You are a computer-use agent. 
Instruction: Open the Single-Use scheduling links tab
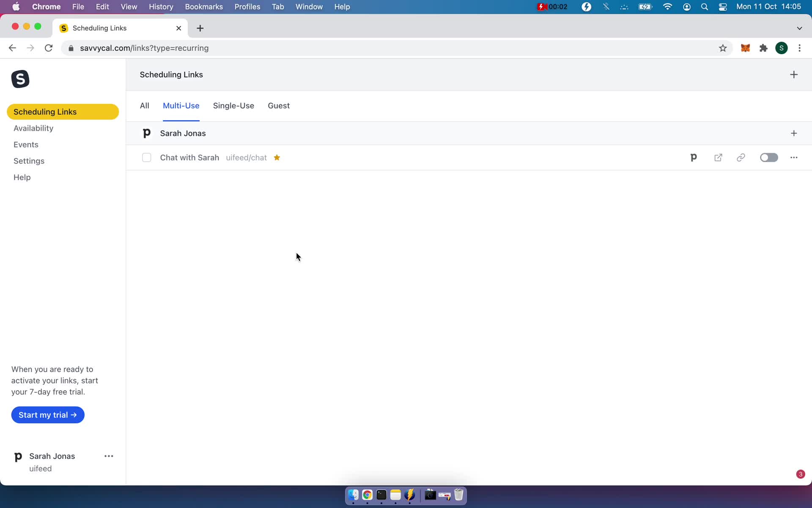click(233, 105)
